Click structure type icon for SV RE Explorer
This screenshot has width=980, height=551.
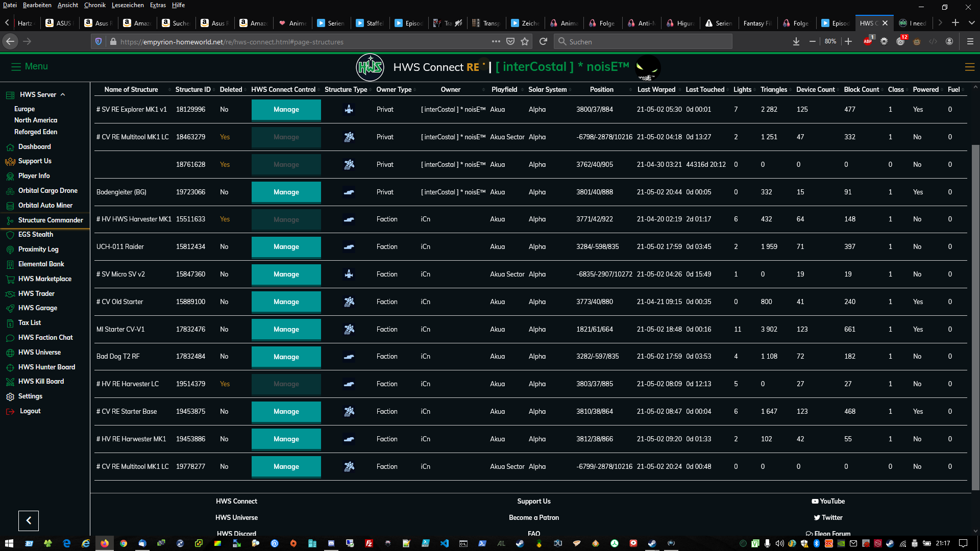349,109
